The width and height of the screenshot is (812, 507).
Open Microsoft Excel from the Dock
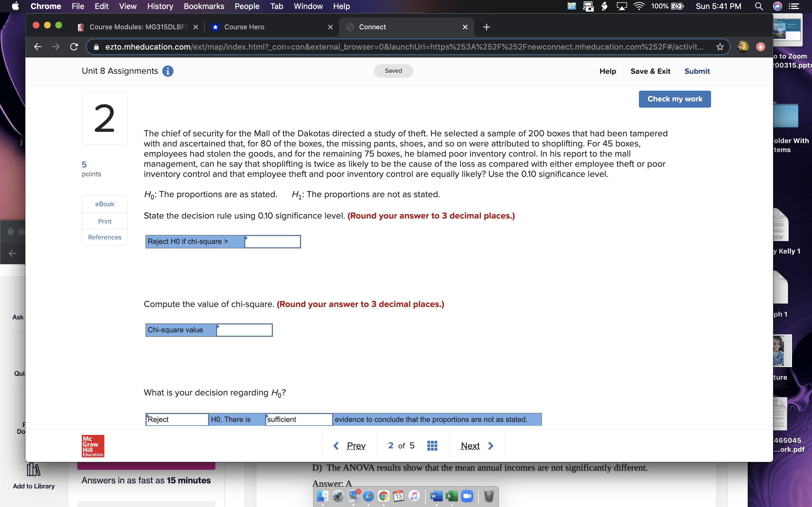pyautogui.click(x=451, y=496)
